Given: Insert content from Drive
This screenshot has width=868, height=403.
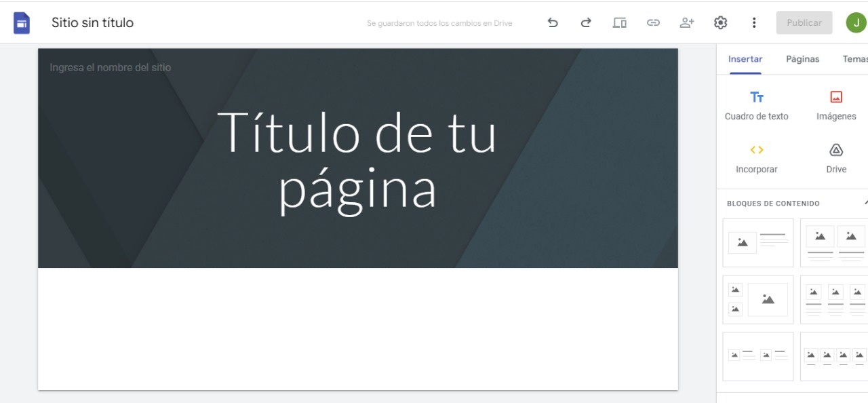Looking at the screenshot, I should pyautogui.click(x=835, y=158).
